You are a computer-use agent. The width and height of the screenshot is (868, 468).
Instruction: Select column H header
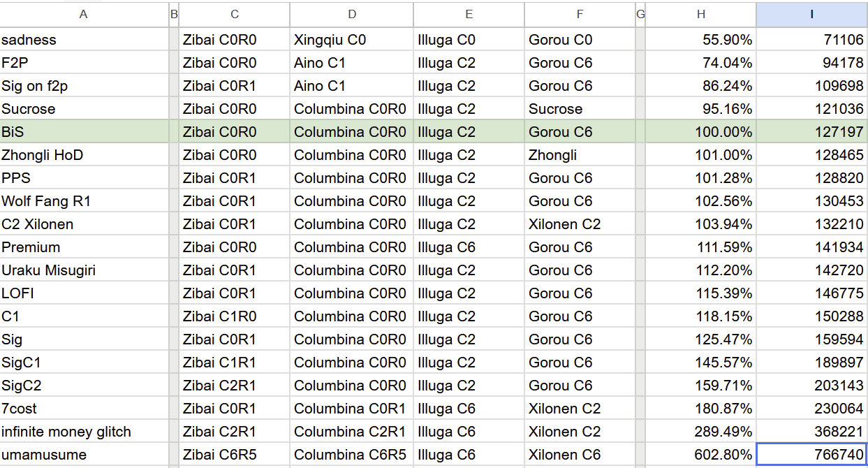700,14
